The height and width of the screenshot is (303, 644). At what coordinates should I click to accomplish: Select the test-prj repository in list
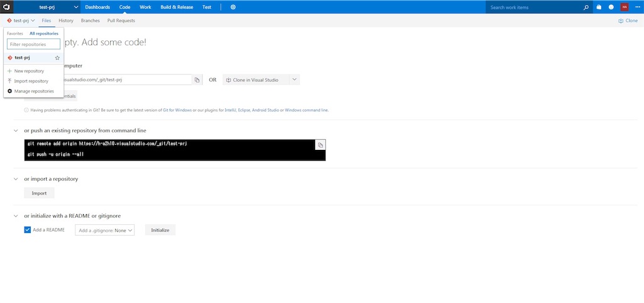click(x=34, y=58)
